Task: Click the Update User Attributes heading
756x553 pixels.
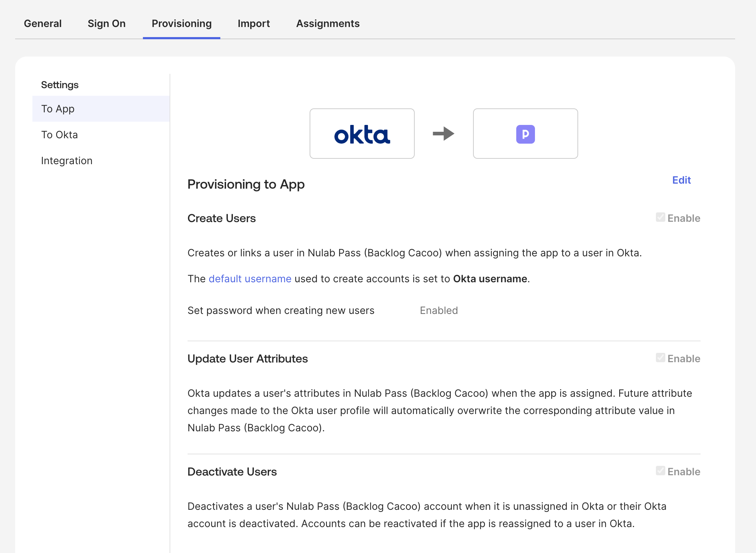Action: click(x=248, y=359)
